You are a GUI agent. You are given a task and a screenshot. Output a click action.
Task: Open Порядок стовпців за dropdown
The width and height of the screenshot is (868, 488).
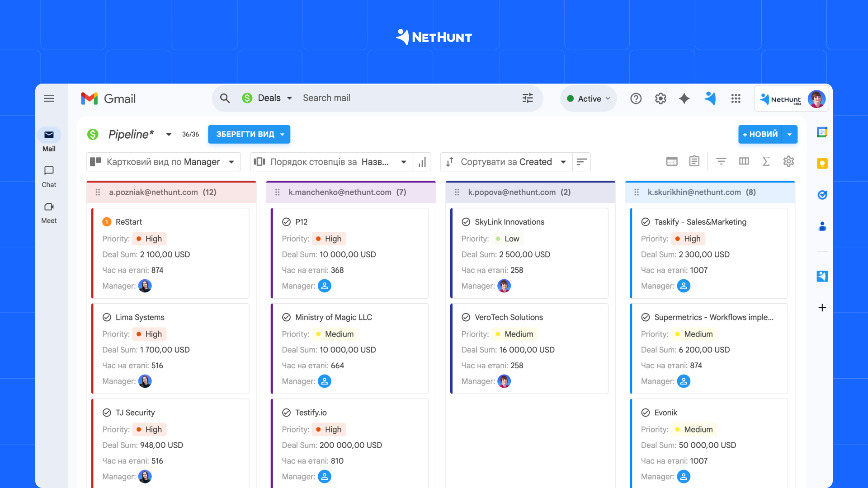click(331, 162)
